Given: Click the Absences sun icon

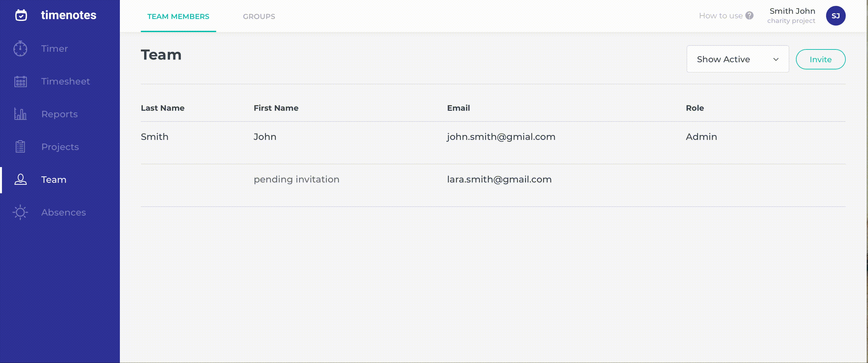Looking at the screenshot, I should coord(20,212).
